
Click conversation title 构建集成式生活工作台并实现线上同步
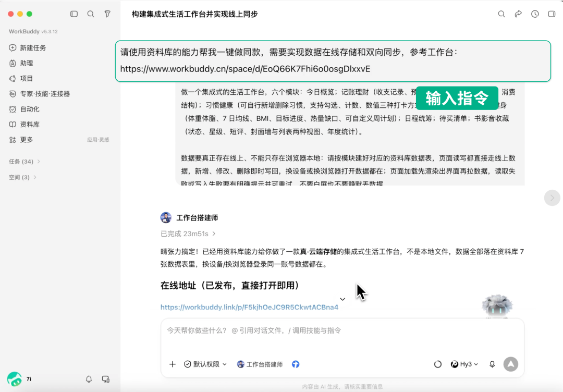click(x=194, y=14)
